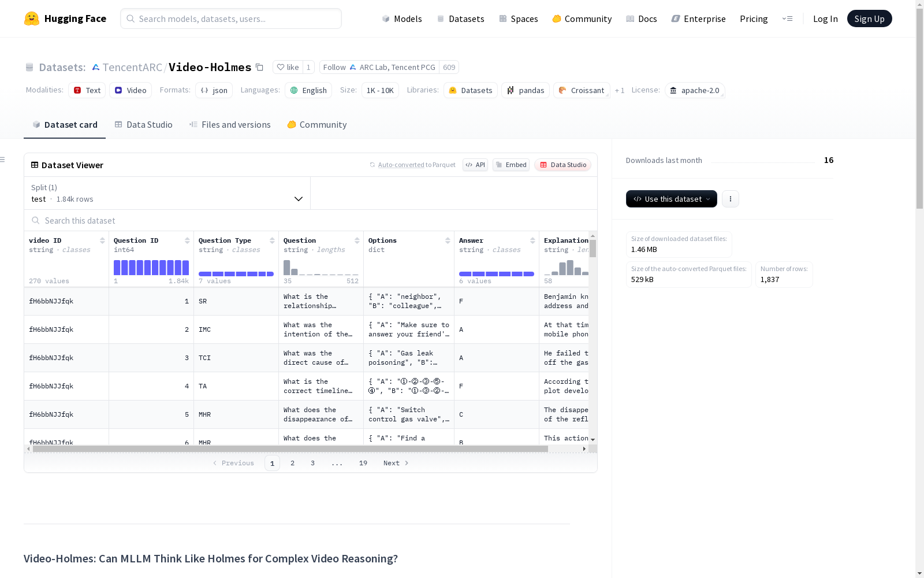Viewport: 924px width, 578px height.
Task: Select the English language tag
Action: click(x=308, y=90)
